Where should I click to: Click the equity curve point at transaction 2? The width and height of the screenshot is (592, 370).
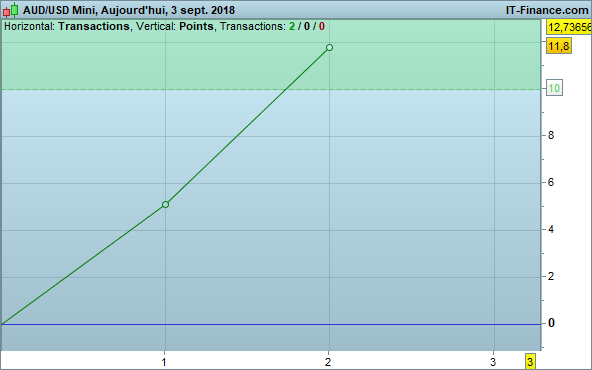[x=330, y=48]
